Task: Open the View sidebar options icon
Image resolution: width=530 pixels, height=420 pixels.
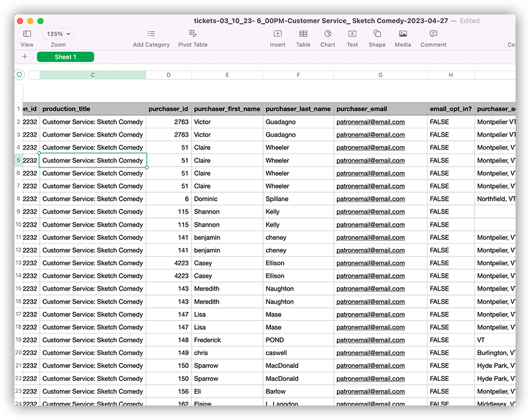Action: click(27, 34)
